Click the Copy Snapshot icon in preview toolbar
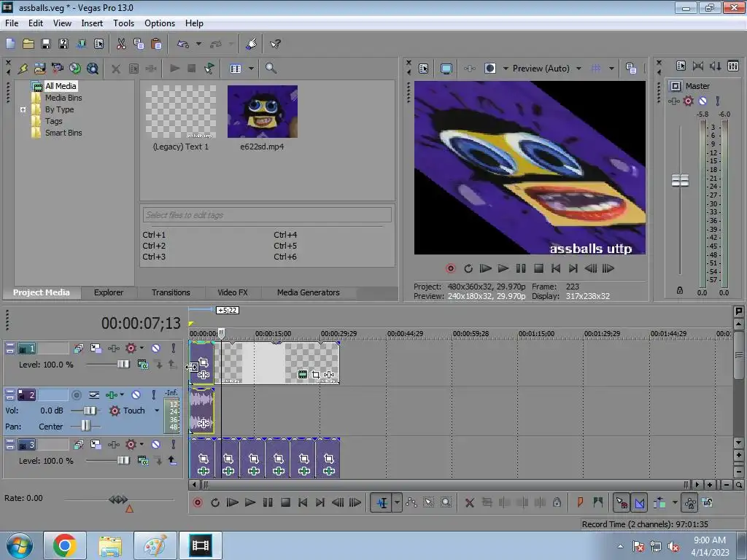 pyautogui.click(x=631, y=69)
